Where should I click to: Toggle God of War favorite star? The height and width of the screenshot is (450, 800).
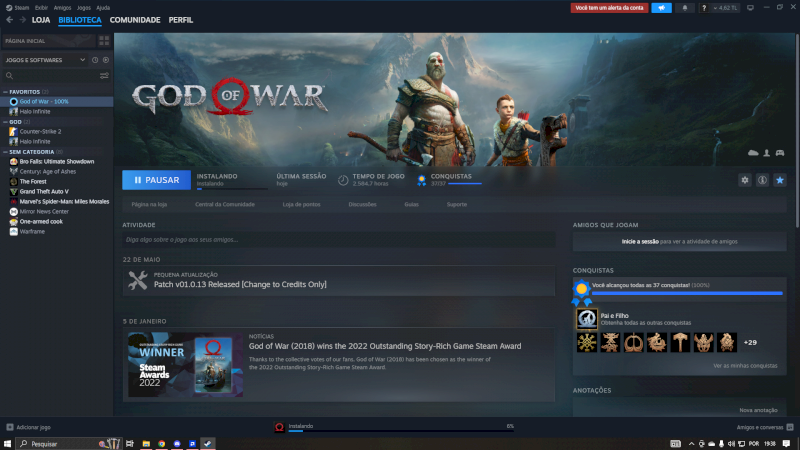(780, 180)
